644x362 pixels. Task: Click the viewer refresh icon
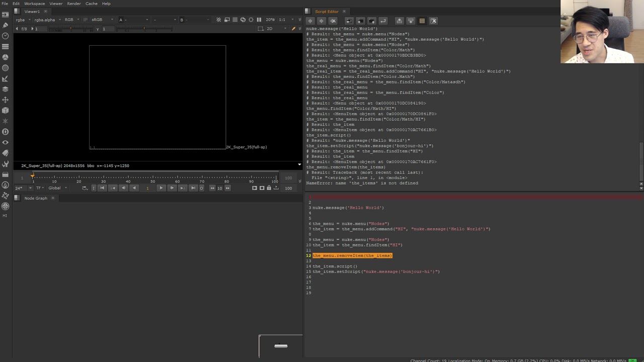click(x=243, y=20)
